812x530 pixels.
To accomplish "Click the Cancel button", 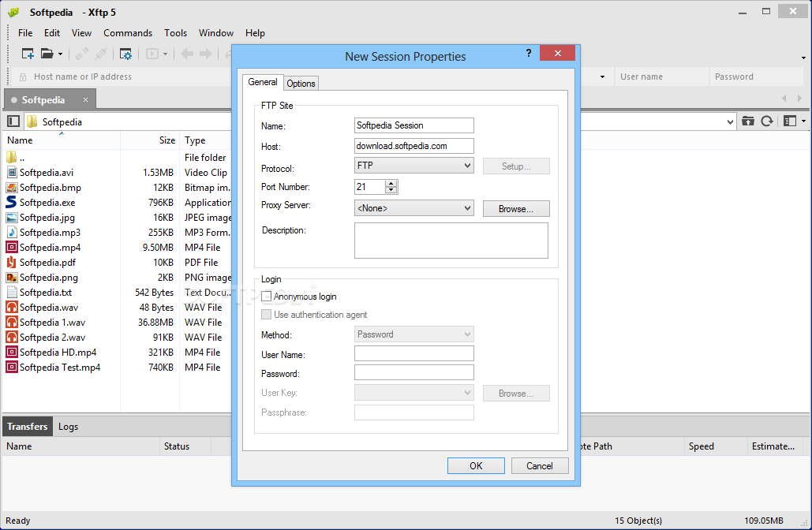I will (x=540, y=466).
